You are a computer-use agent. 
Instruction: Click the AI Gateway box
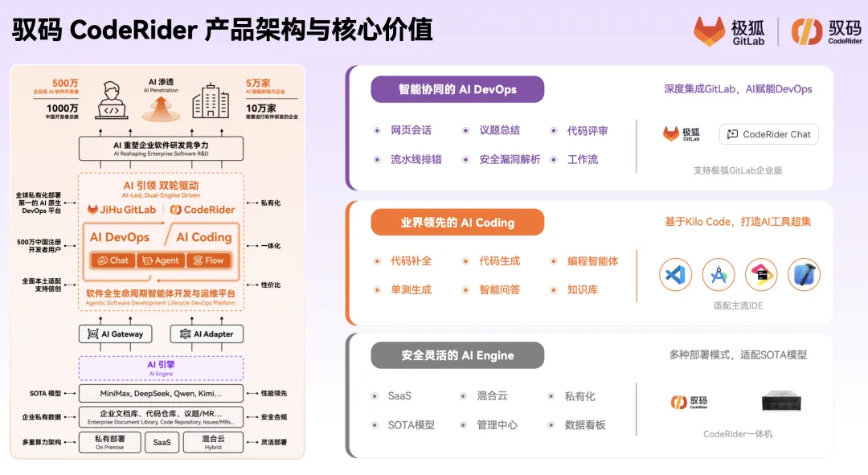114,334
